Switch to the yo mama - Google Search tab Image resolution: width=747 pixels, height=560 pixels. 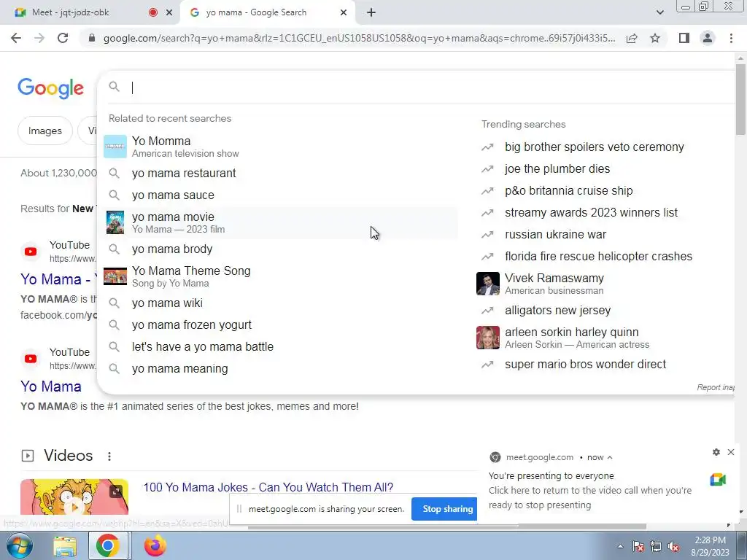pos(268,12)
